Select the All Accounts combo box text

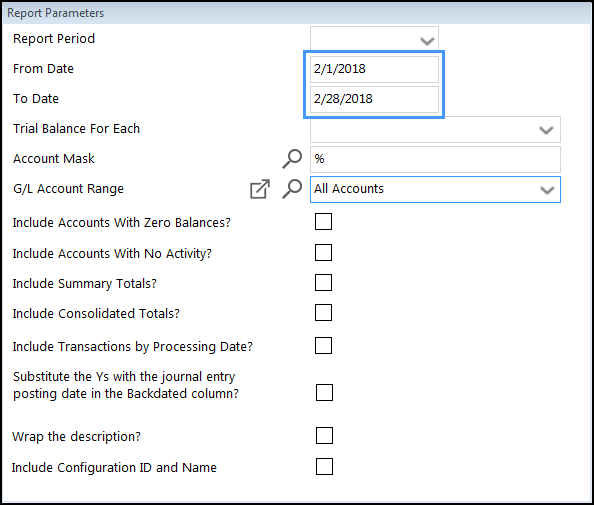349,189
